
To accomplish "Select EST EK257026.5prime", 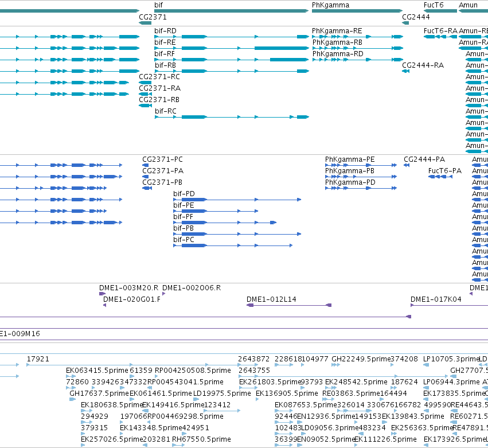I will pos(83,445).
